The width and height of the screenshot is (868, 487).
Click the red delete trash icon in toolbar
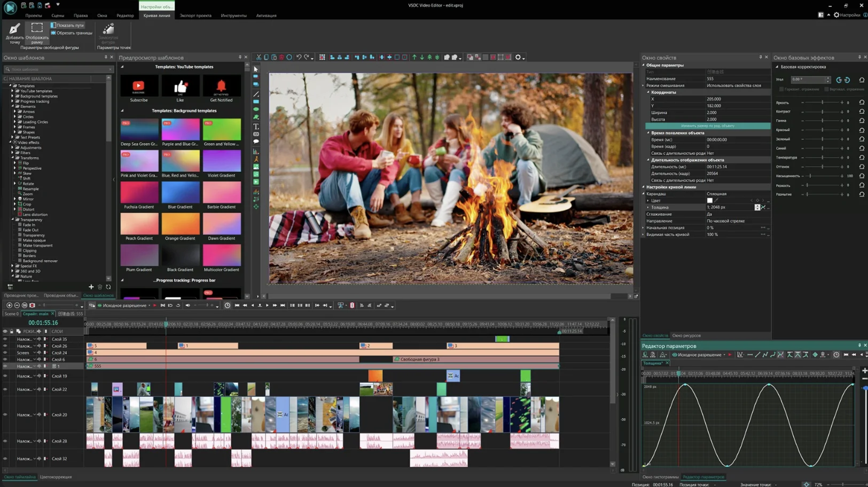[x=281, y=57]
